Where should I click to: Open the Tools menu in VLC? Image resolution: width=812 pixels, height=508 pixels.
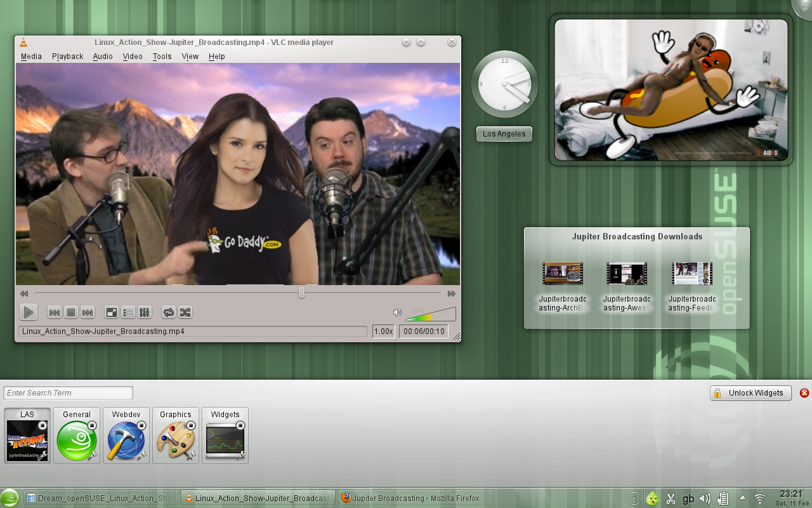(x=162, y=57)
